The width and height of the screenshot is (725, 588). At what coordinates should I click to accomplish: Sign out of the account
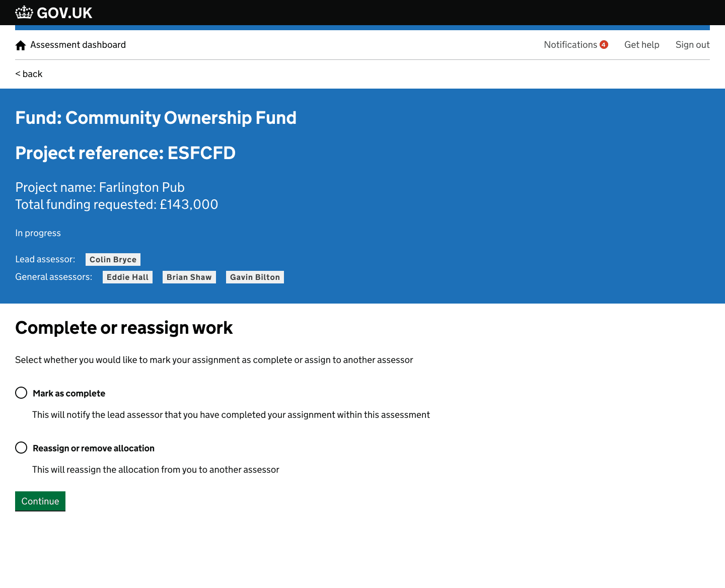(x=692, y=45)
